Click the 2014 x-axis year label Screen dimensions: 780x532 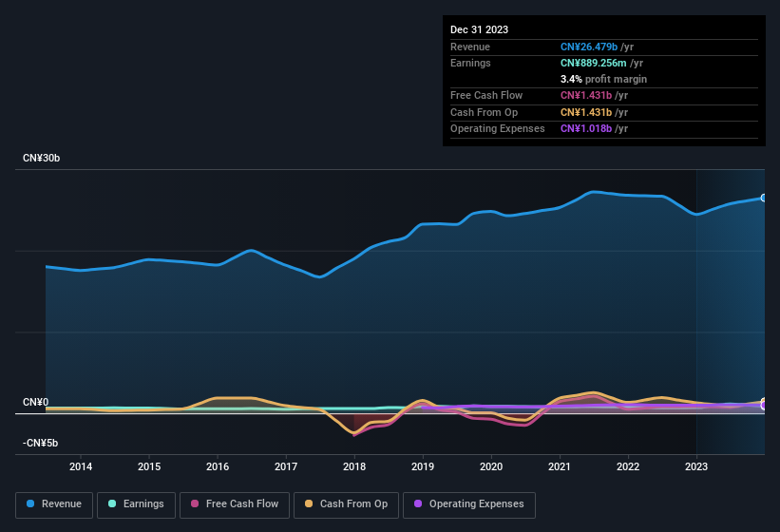click(x=81, y=466)
